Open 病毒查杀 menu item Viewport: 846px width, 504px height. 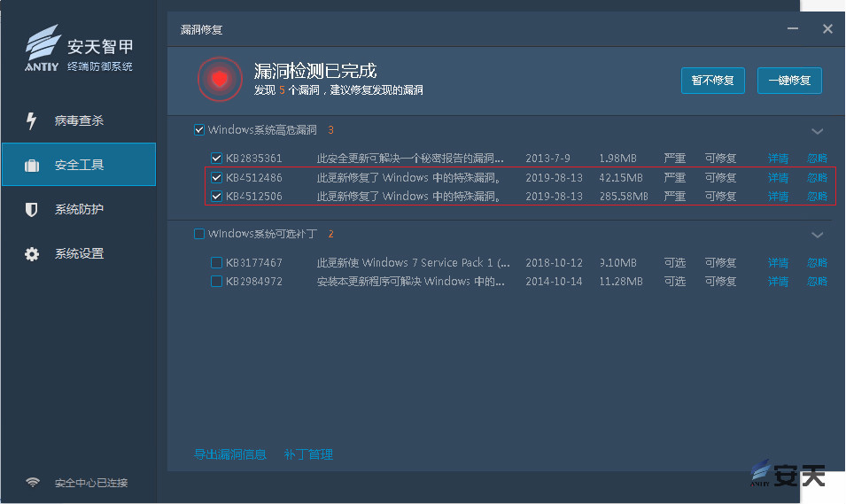point(79,120)
